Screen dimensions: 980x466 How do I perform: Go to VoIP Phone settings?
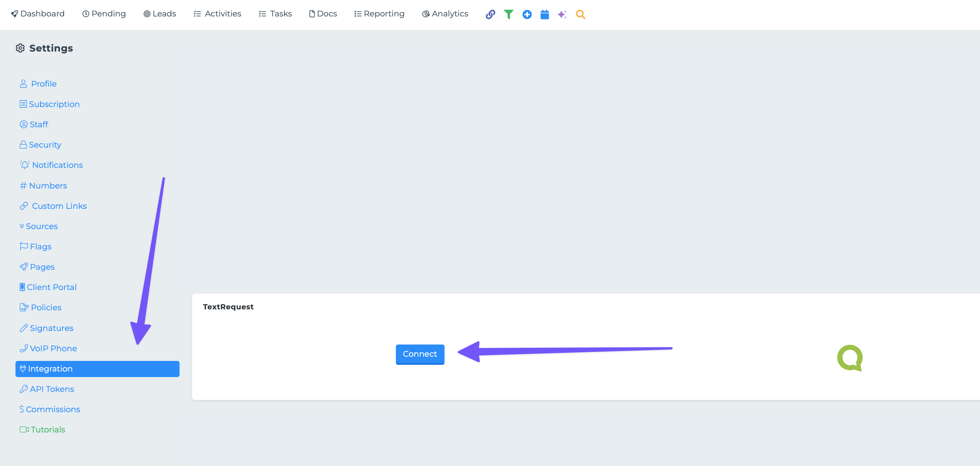[x=49, y=348]
